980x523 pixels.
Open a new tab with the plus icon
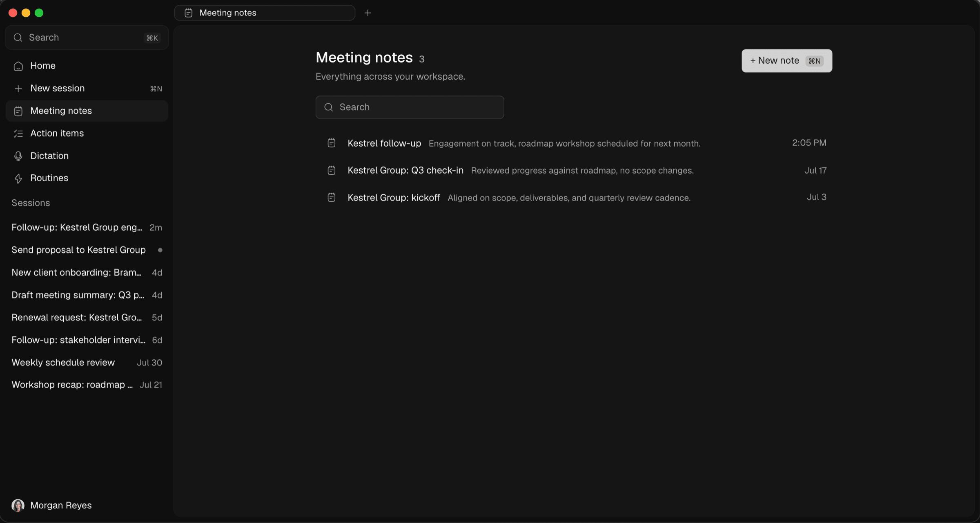[367, 13]
